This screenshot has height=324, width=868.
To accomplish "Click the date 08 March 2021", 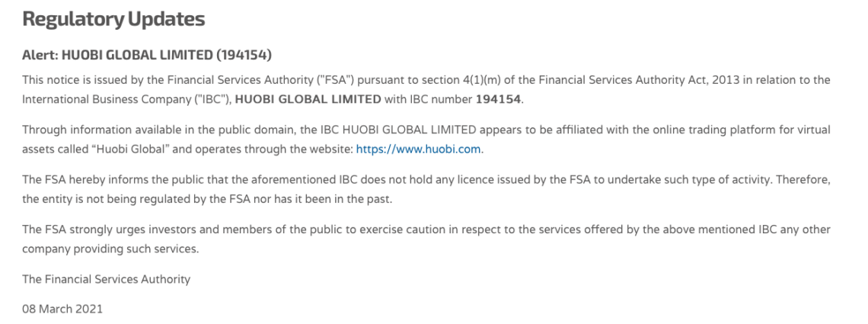I will (62, 309).
